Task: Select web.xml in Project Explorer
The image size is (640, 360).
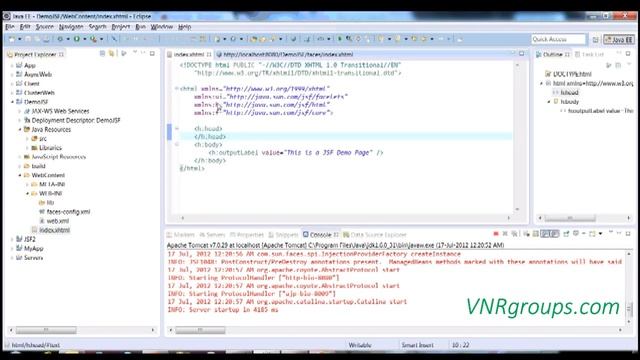Action: (54, 221)
